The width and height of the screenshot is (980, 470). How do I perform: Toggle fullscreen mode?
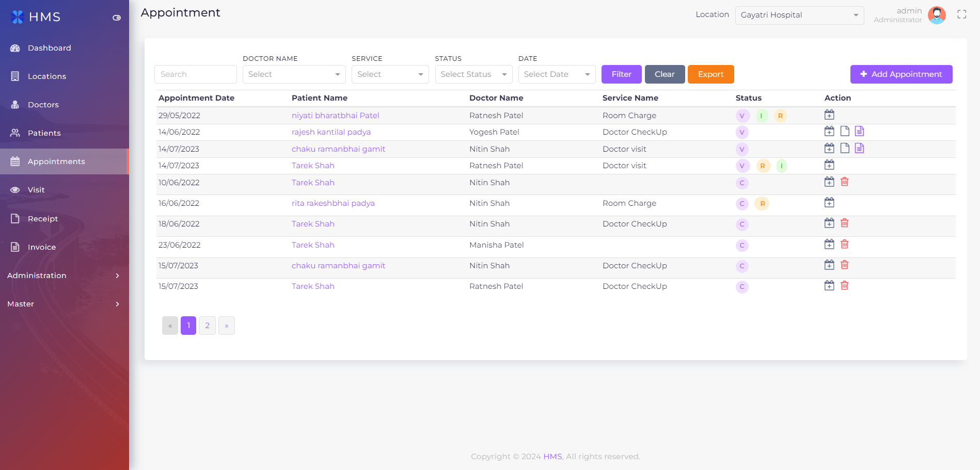(x=961, y=14)
